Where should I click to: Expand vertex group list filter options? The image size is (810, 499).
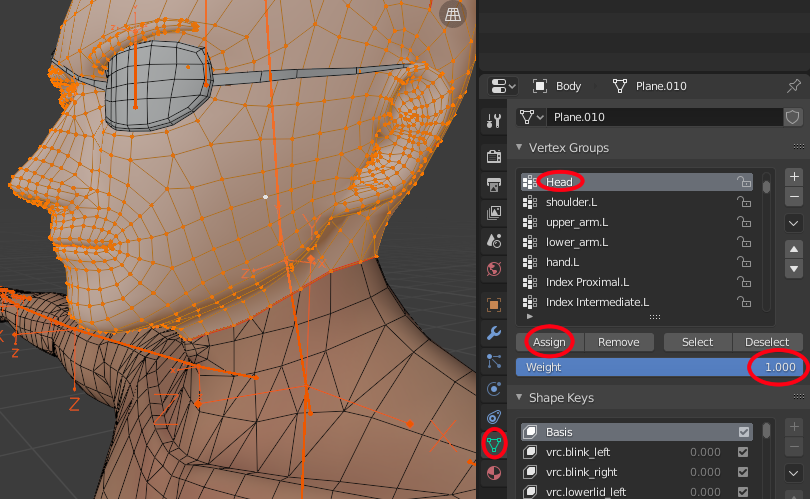529,316
